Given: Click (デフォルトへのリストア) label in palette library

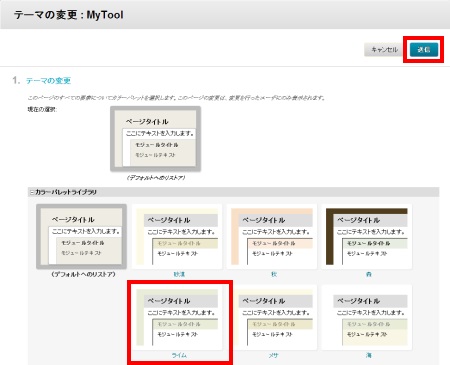Looking at the screenshot, I should [83, 274].
